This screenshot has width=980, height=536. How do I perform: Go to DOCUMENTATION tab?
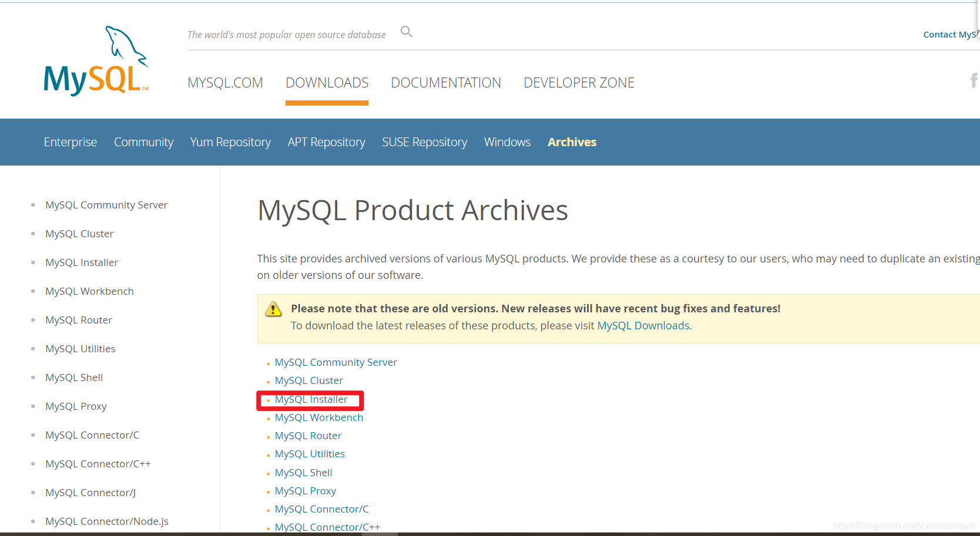click(x=446, y=83)
